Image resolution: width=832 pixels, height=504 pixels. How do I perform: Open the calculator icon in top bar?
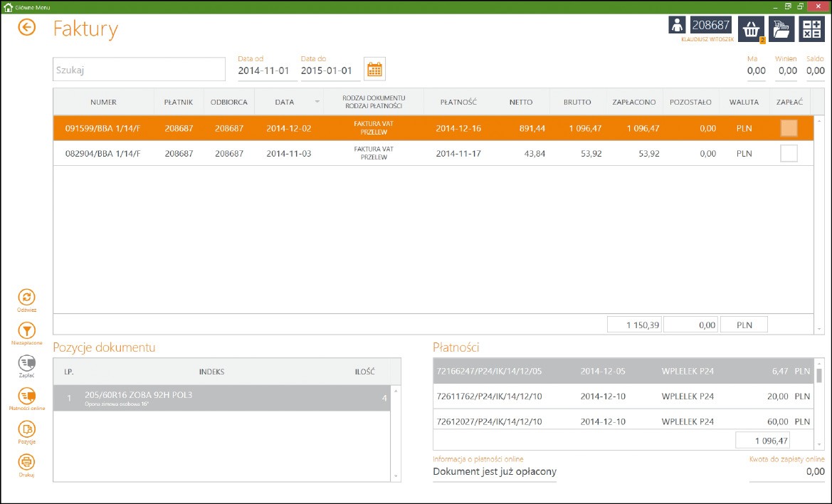[x=811, y=29]
